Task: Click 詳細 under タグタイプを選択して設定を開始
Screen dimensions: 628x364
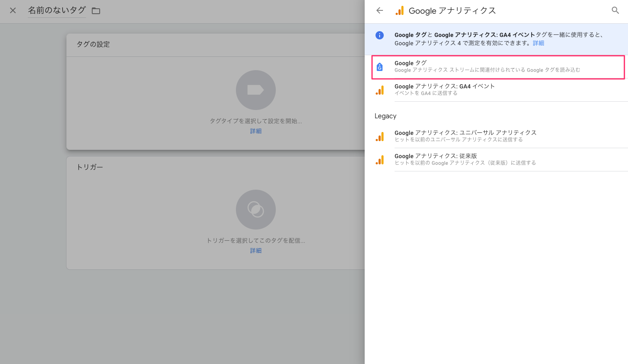Action: pyautogui.click(x=256, y=131)
